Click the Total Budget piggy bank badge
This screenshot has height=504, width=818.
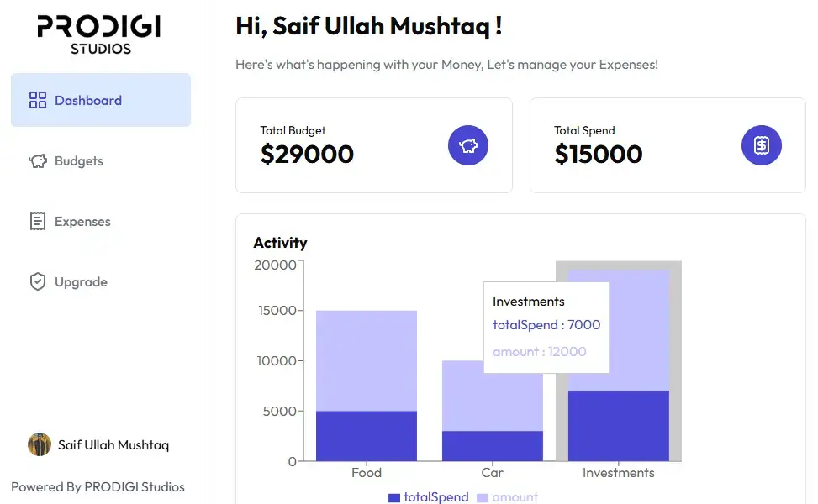point(468,145)
